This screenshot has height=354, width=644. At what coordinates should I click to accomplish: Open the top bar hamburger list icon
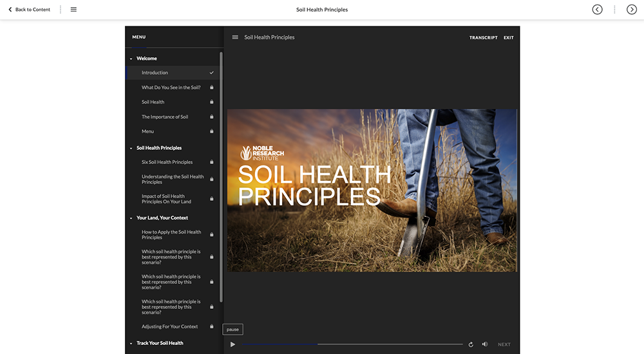click(73, 10)
